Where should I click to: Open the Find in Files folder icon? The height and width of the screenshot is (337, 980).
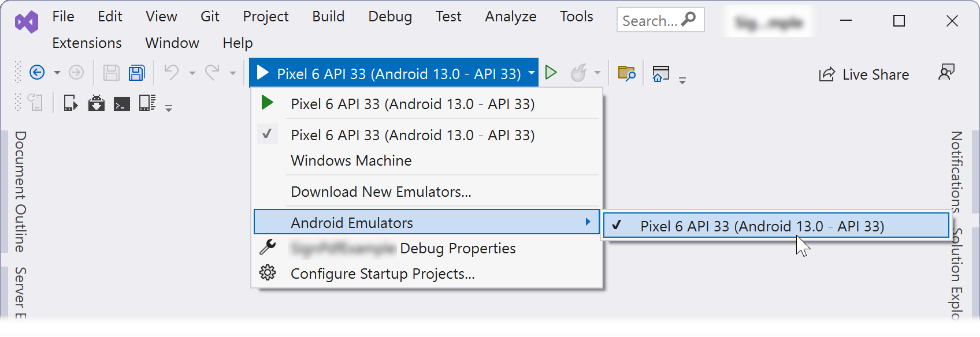coord(626,73)
